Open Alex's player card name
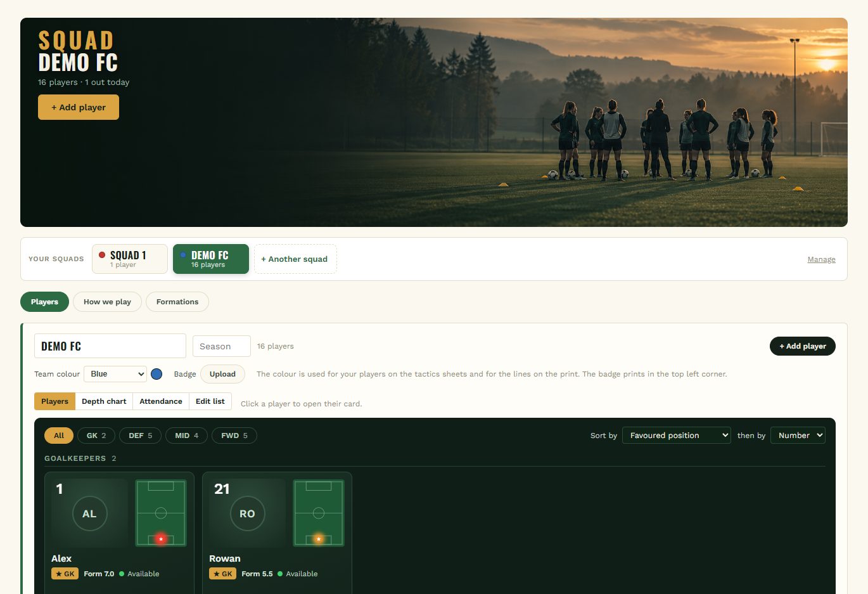Screen dimensions: 868x594 (61, 558)
